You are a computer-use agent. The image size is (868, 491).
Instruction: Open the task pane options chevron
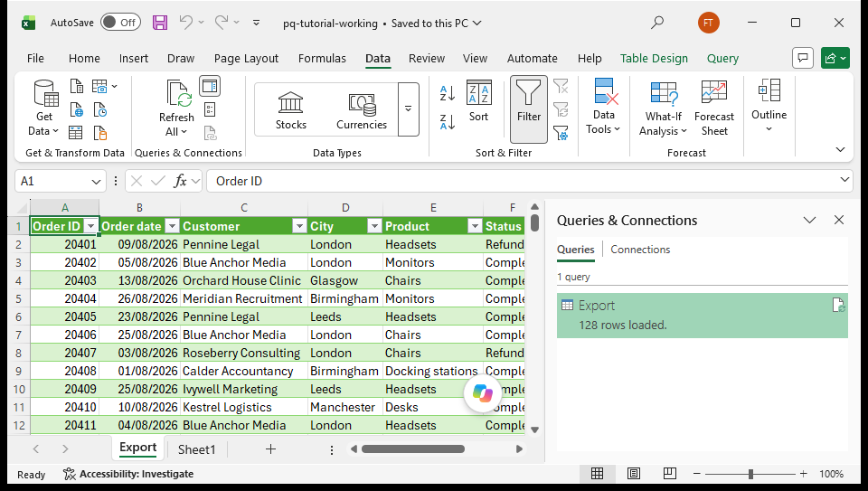tap(809, 220)
